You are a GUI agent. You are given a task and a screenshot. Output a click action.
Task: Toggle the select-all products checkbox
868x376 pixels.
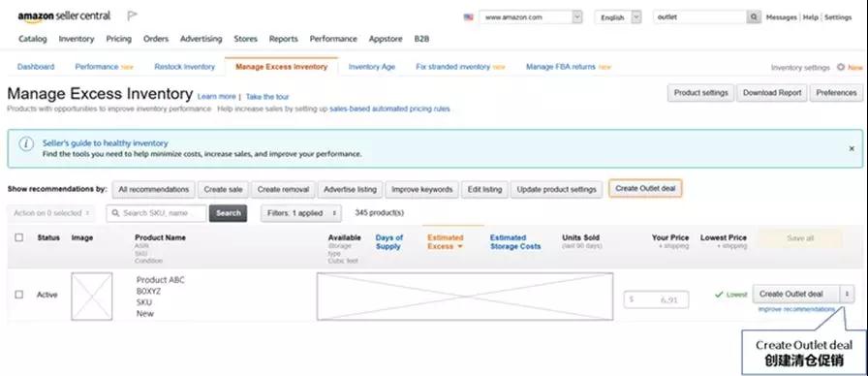pyautogui.click(x=19, y=237)
